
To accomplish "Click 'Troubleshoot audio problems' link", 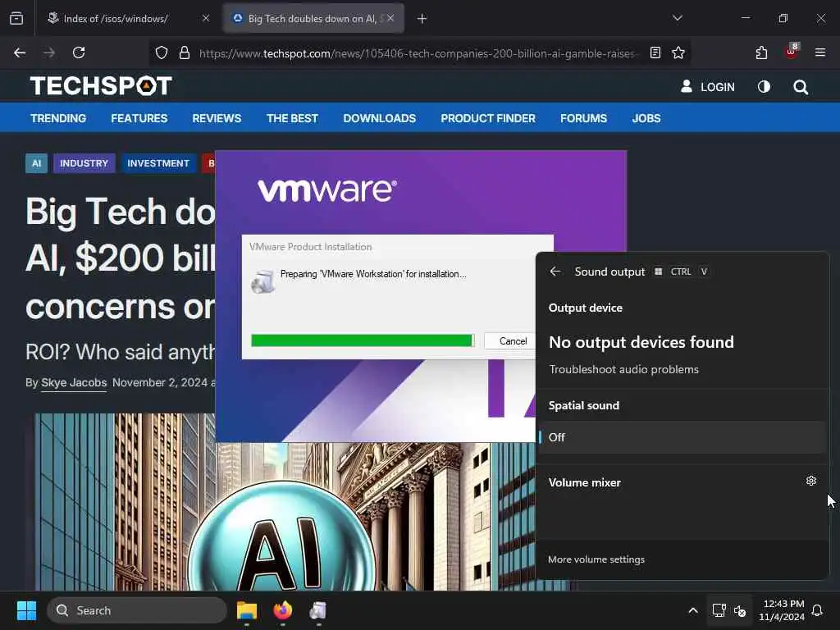I will pyautogui.click(x=623, y=369).
